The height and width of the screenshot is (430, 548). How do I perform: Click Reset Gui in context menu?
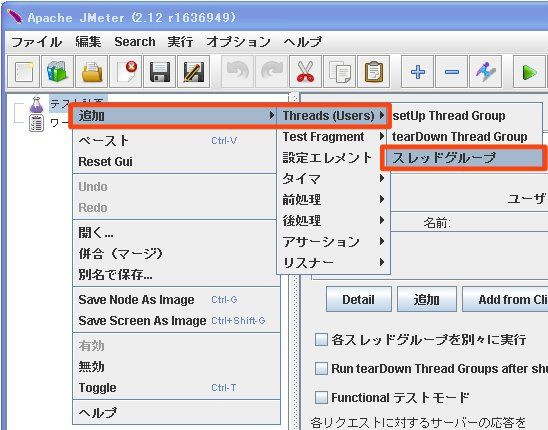(x=175, y=162)
